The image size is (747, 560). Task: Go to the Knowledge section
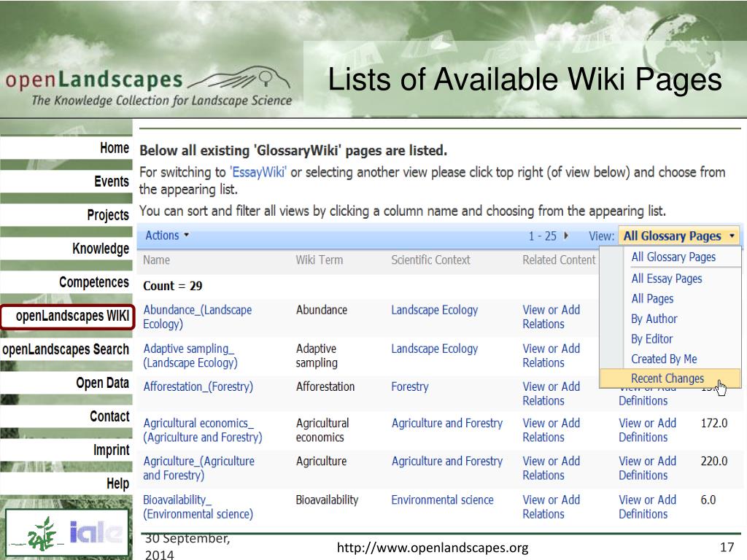101,249
